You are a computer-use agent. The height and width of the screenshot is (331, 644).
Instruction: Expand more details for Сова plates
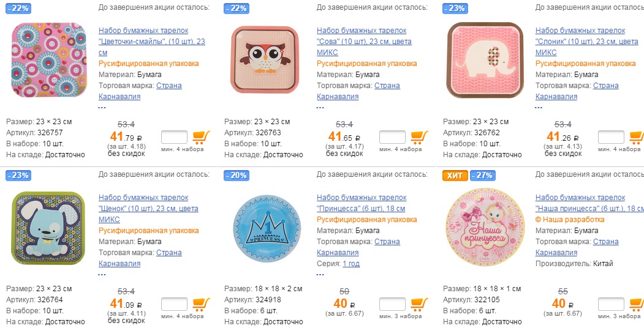[x=320, y=108]
